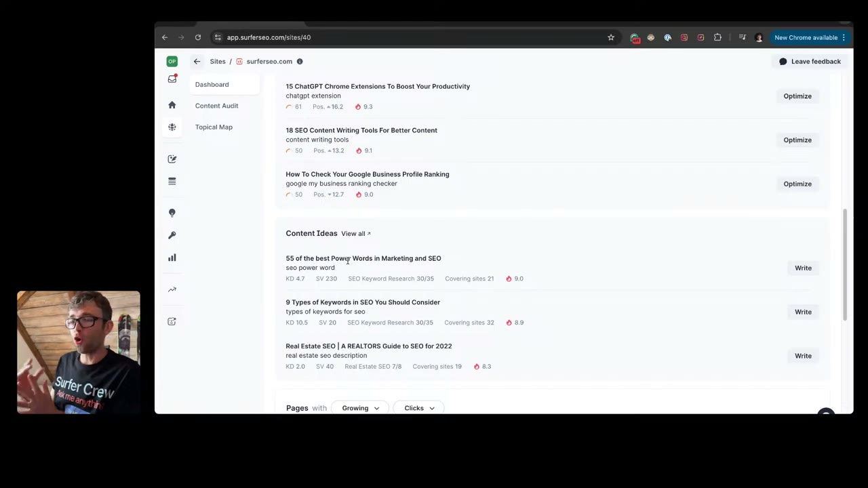Open the bar chart icon in sidebar
The image size is (868, 488).
172,258
